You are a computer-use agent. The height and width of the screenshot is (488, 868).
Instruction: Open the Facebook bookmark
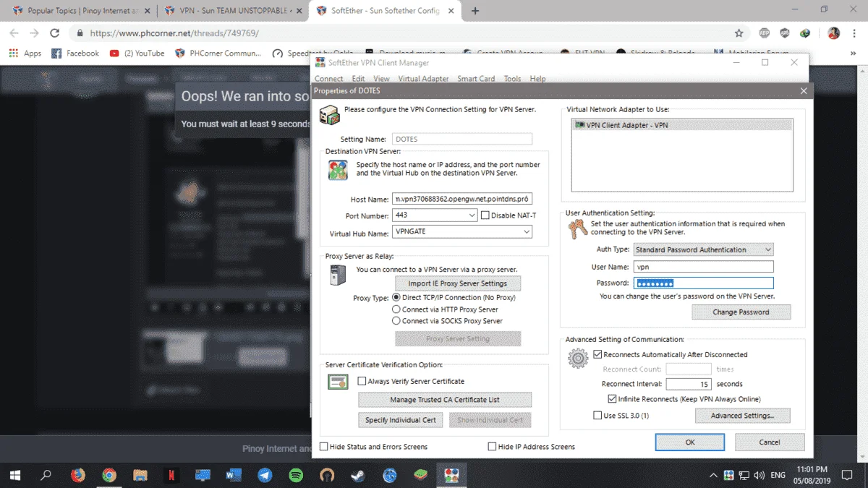coord(75,53)
